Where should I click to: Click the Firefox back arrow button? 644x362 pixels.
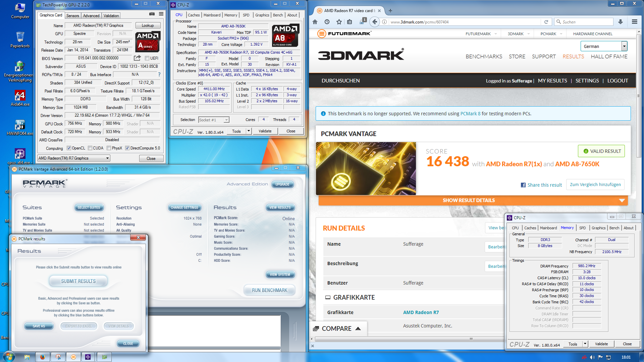tap(375, 22)
